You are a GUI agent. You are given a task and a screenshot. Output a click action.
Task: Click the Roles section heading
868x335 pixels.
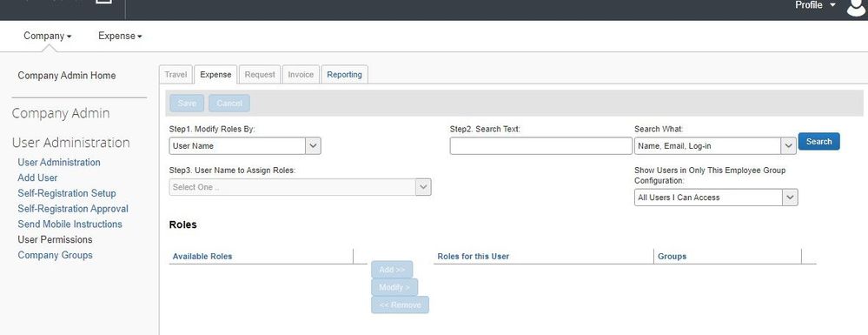click(x=182, y=224)
